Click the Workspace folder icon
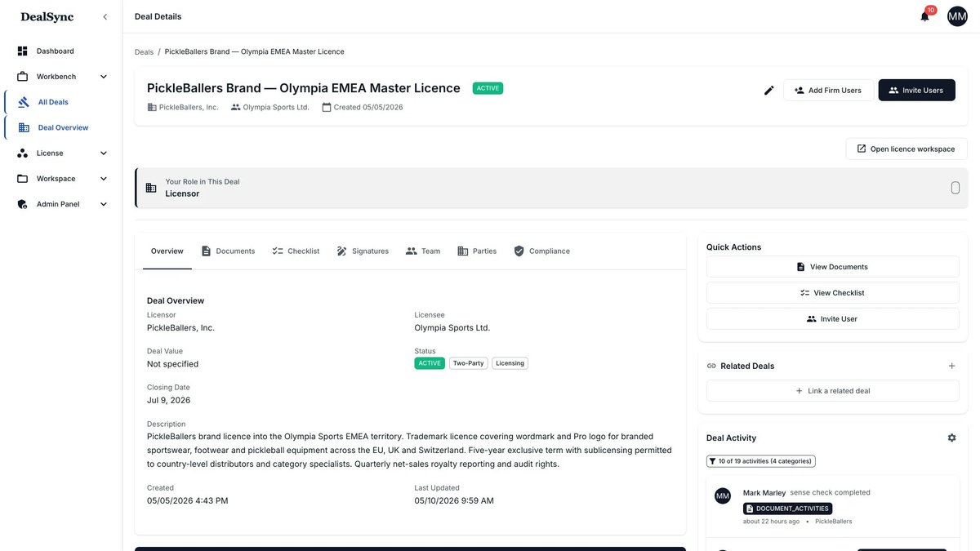This screenshot has height=551, width=980. (22, 179)
